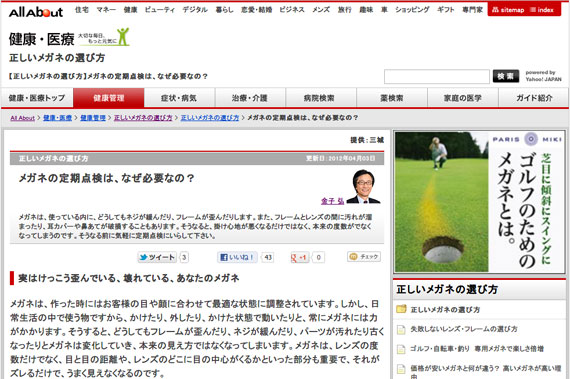Open the ギフト navigation item
The width and height of the screenshot is (570, 379).
click(x=446, y=10)
